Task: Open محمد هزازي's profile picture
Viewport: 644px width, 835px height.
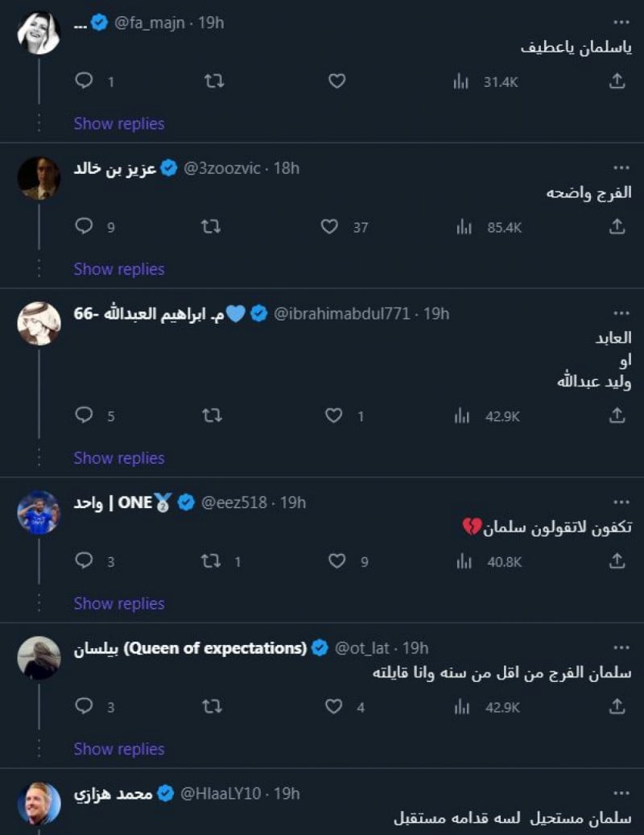Action: tap(38, 803)
